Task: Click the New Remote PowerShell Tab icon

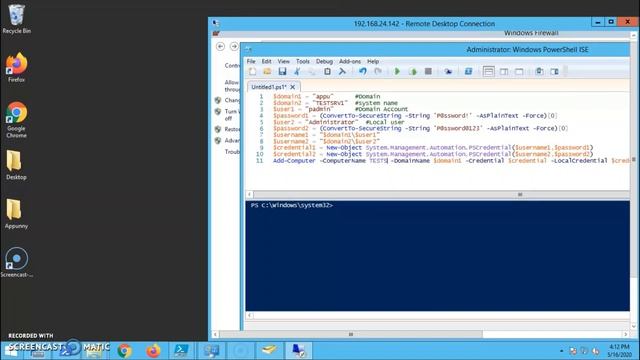Action: (448, 71)
